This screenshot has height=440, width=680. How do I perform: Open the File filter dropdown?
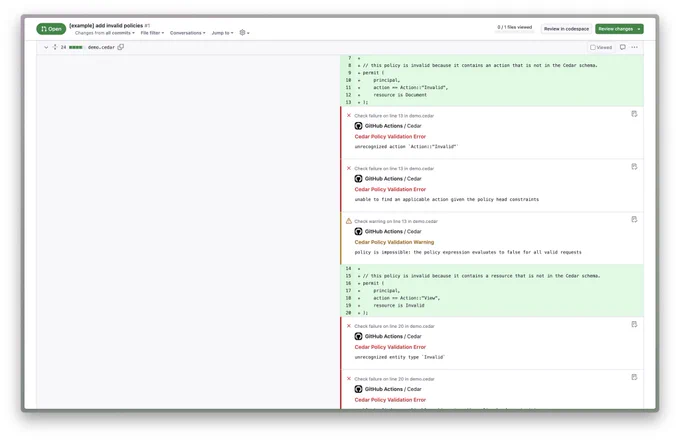152,33
